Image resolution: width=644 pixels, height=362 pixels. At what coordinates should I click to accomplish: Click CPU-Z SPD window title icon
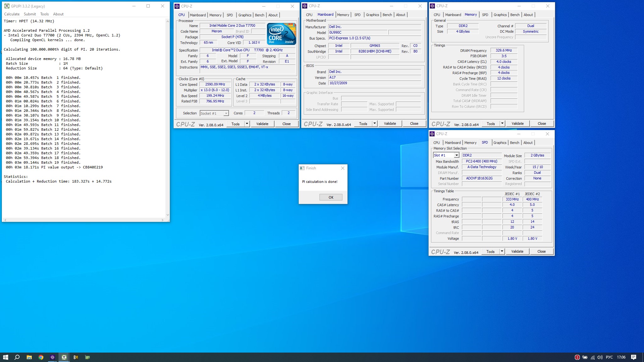tap(432, 134)
